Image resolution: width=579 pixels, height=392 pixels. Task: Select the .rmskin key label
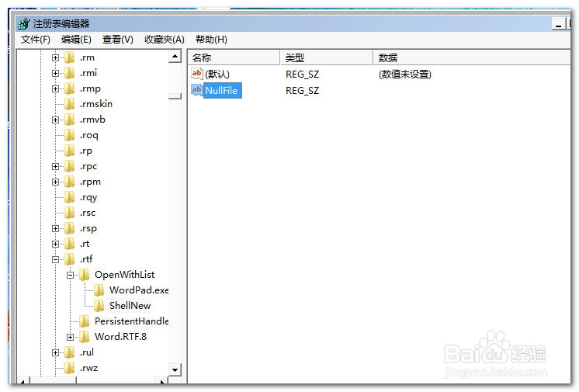96,104
